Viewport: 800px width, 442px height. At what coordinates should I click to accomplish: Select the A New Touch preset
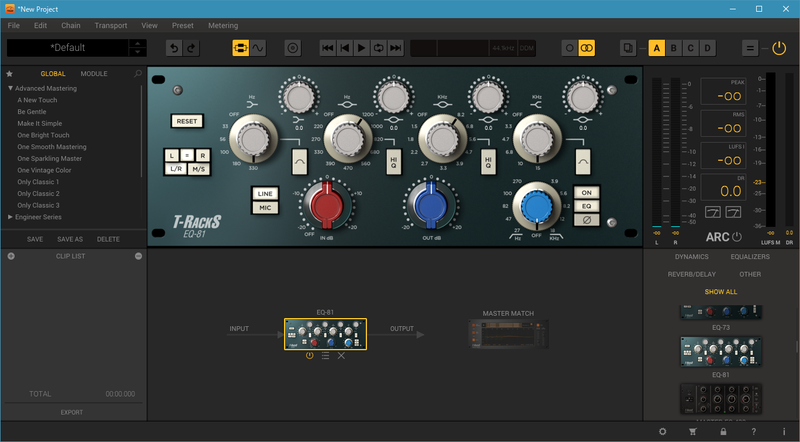(x=37, y=100)
